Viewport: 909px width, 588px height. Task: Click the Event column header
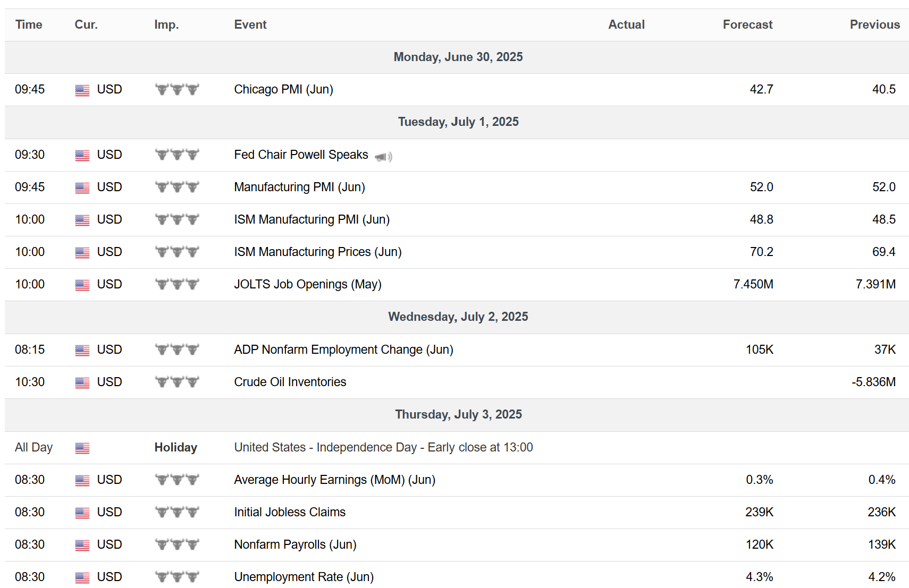tap(250, 24)
